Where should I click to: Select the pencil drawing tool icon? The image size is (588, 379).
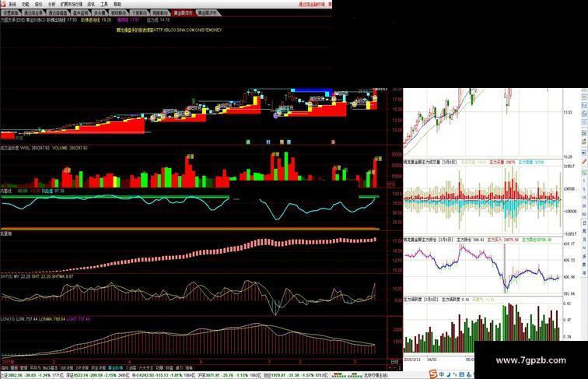584,161
